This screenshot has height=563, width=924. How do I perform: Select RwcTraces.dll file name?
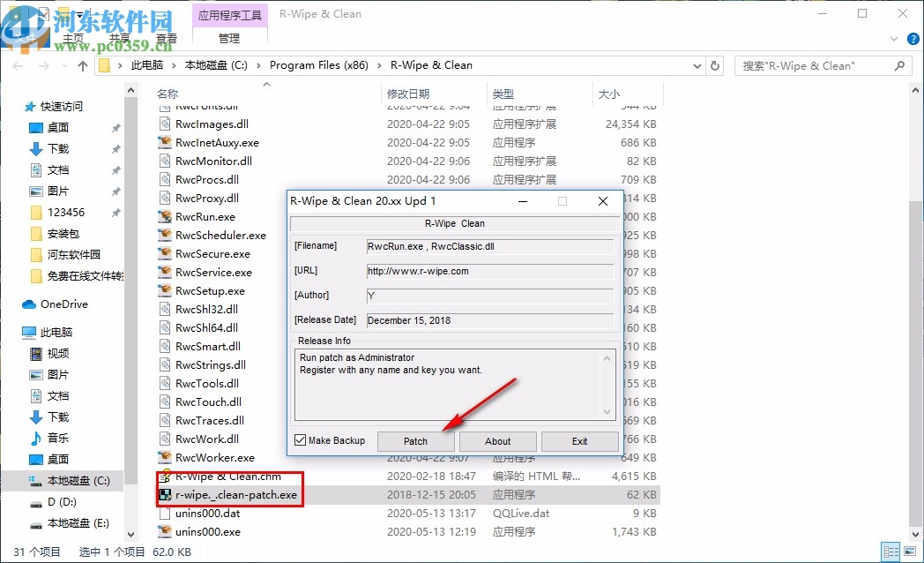210,420
